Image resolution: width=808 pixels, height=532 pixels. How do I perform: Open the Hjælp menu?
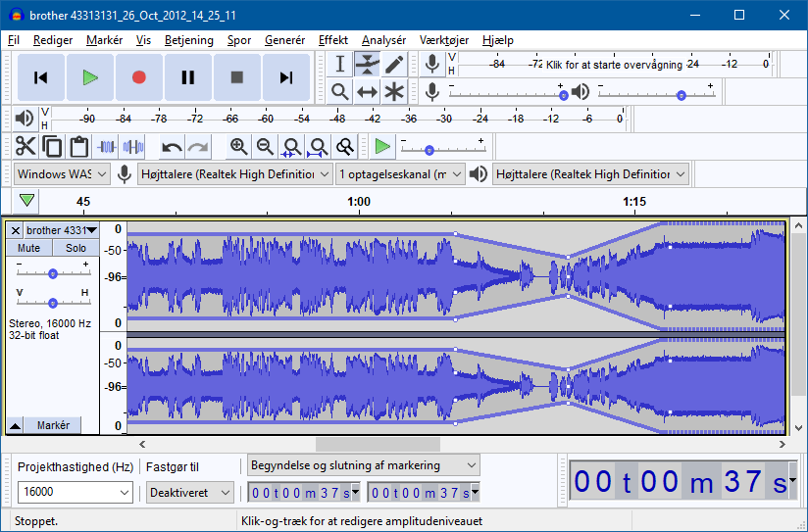tap(498, 40)
